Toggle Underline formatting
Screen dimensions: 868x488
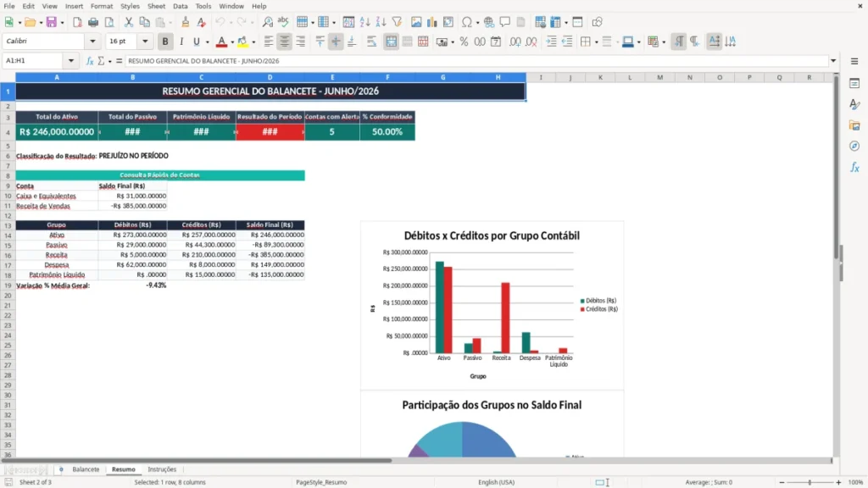196,42
